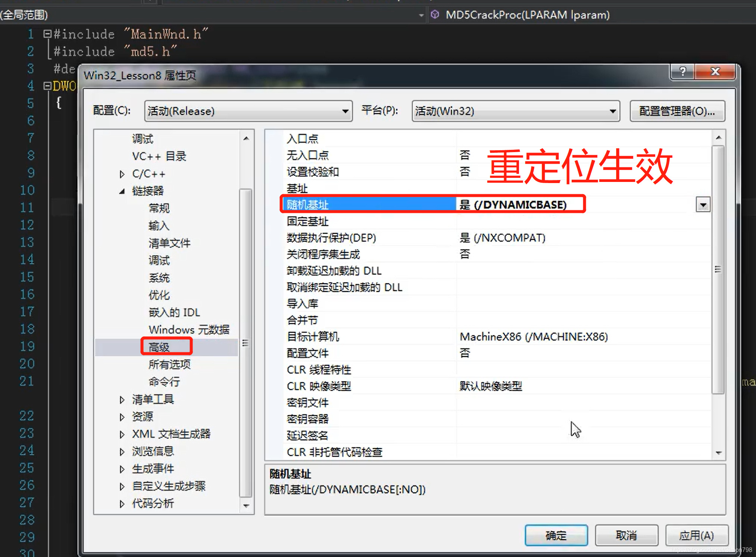This screenshot has width=756, height=557.
Task: Open MD5CrackProc member dropdown in editor
Action: [x=591, y=15]
